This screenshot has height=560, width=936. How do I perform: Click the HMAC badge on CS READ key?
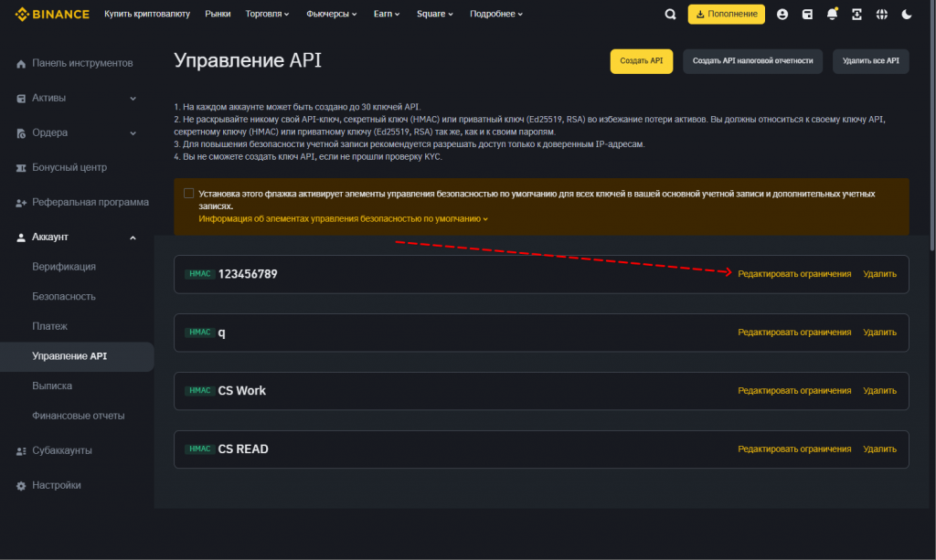click(x=200, y=449)
